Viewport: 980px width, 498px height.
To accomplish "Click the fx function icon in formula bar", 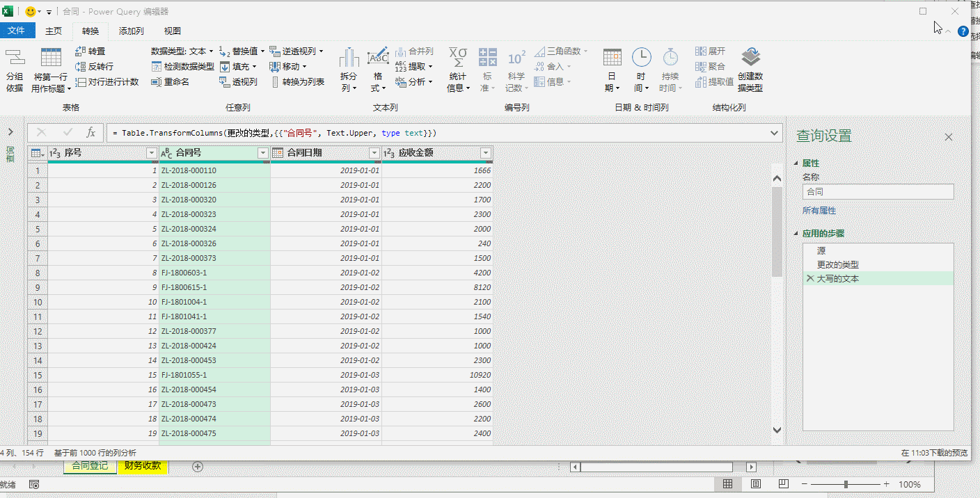I will pyautogui.click(x=91, y=132).
